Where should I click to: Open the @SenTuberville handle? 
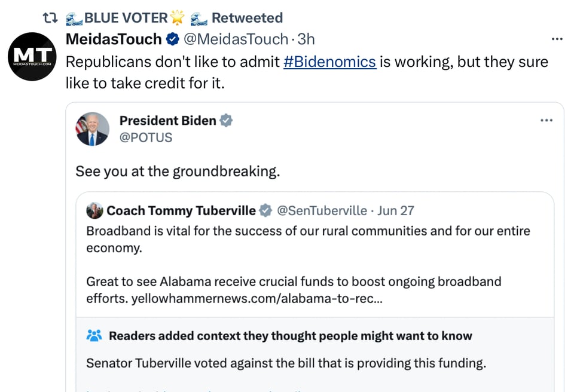[322, 210]
